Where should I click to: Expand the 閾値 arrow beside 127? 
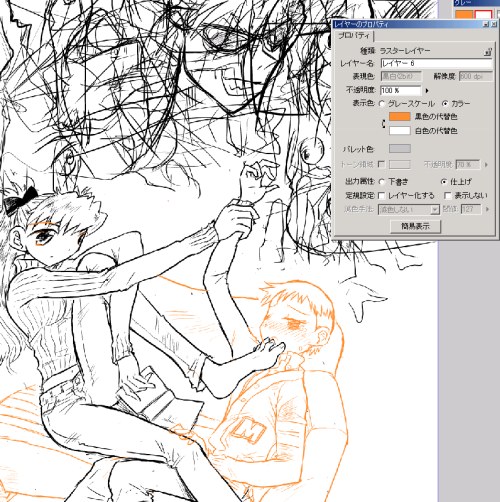487,209
